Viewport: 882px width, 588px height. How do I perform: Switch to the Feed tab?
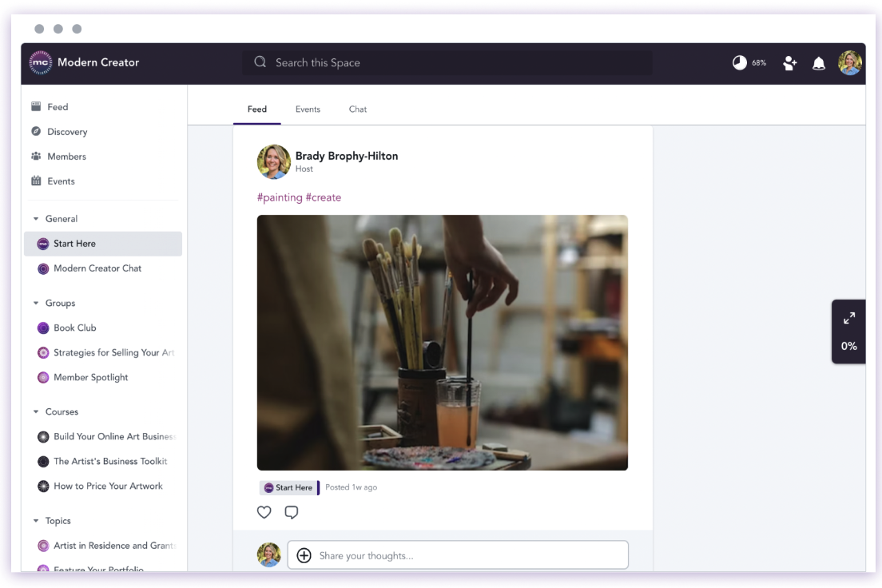tap(257, 109)
